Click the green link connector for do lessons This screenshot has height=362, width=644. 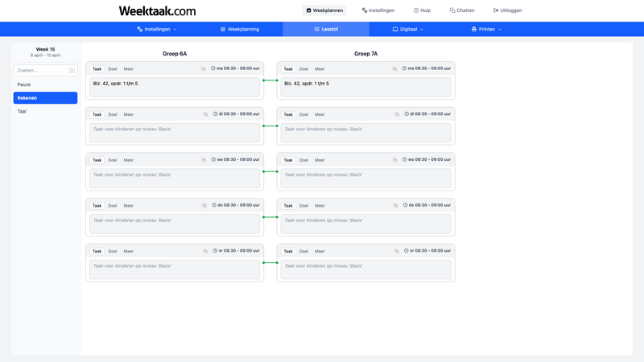(270, 217)
